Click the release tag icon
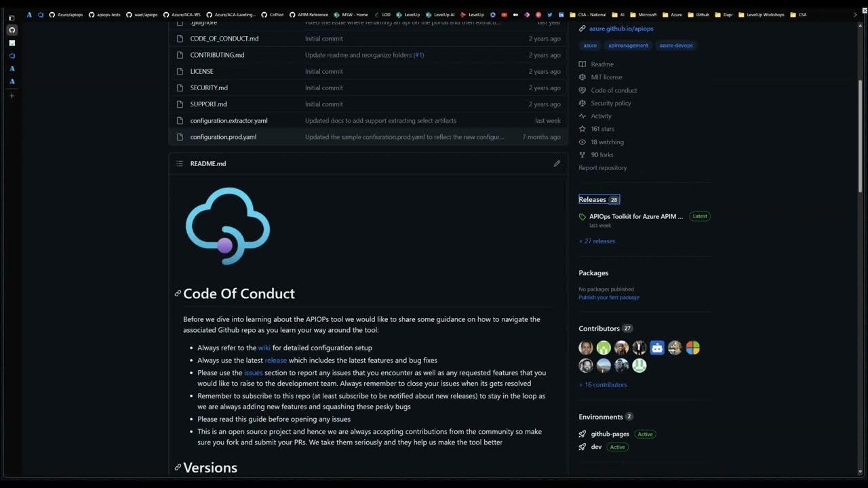 [582, 217]
